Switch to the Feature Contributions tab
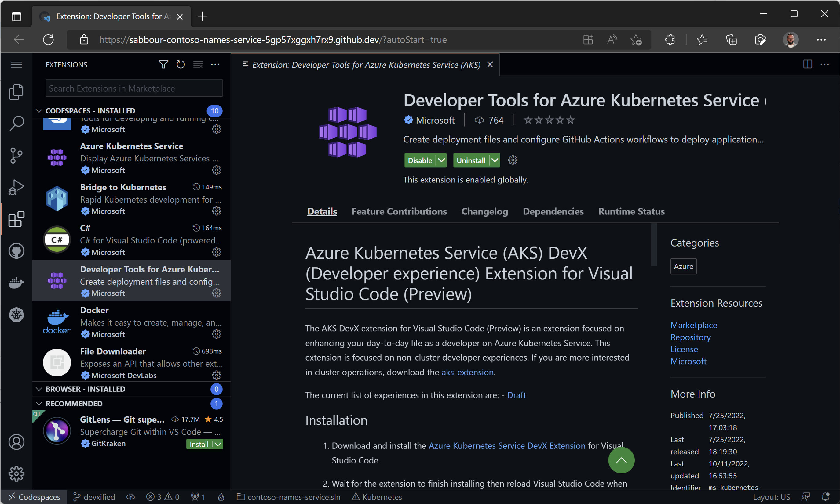Screen dimensions: 840x504 point(399,211)
